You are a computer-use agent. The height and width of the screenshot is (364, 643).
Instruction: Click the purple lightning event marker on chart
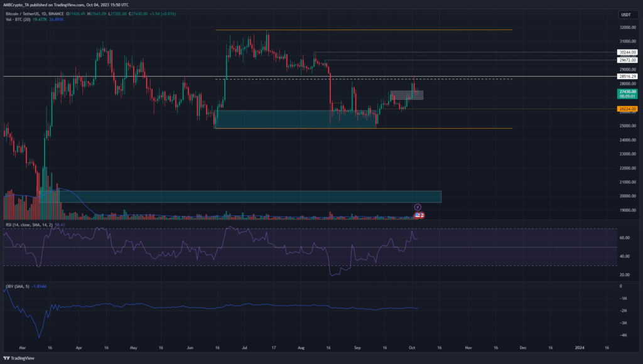(418, 207)
